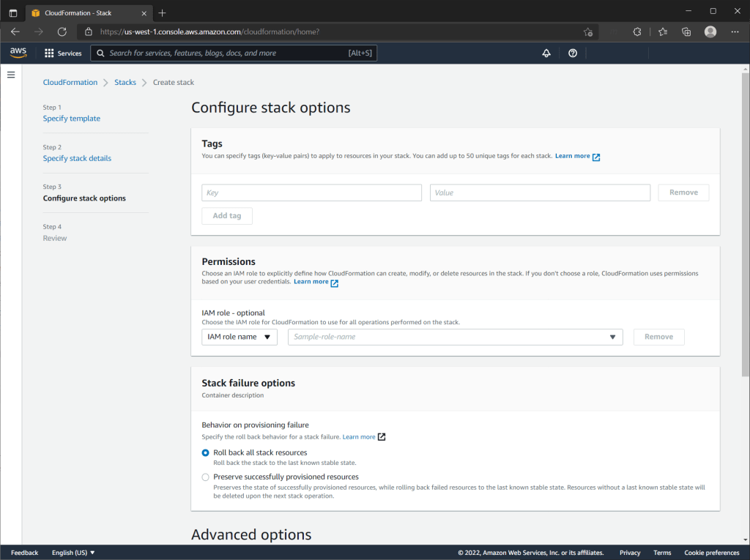This screenshot has height=560, width=750.
Task: Click the page vertical scrollbar
Action: pyautogui.click(x=745, y=220)
